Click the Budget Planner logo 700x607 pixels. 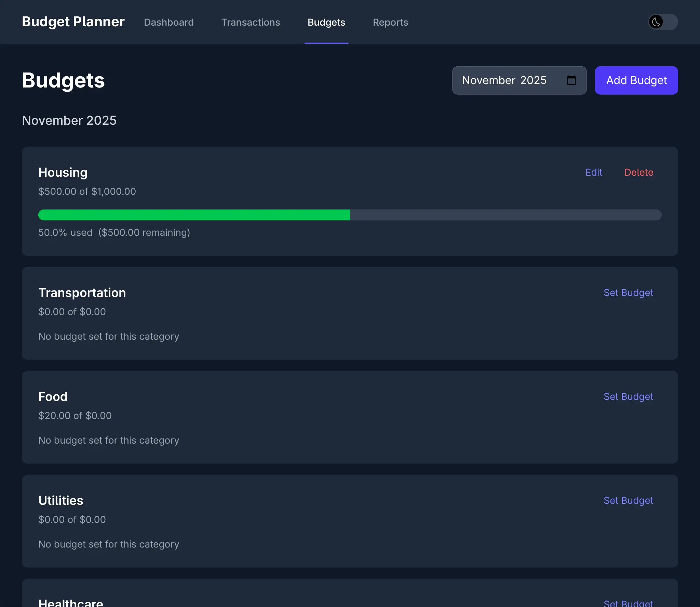pyautogui.click(x=73, y=22)
